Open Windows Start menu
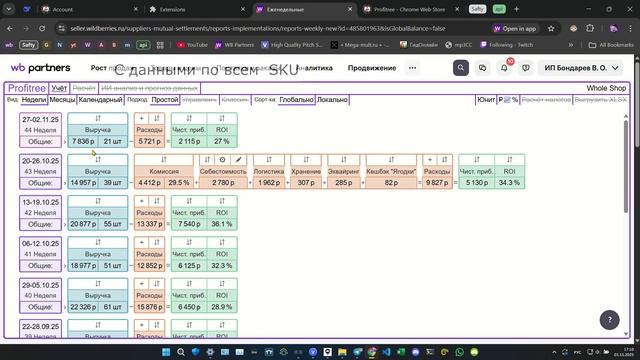640x360 pixels. 166,352
